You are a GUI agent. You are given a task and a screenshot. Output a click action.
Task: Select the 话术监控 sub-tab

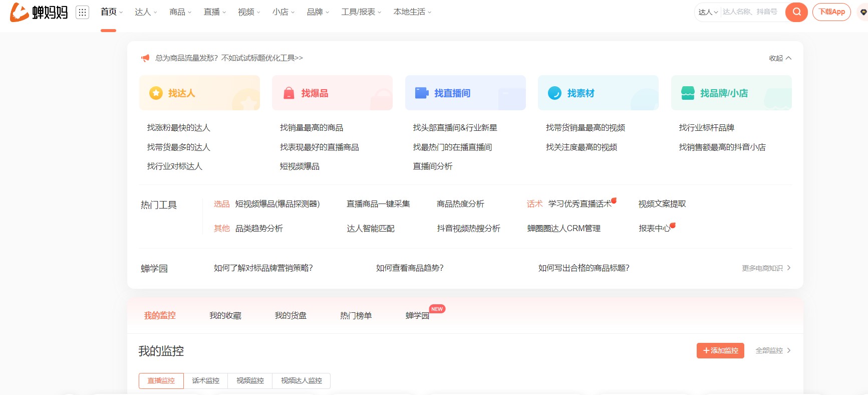tap(206, 380)
